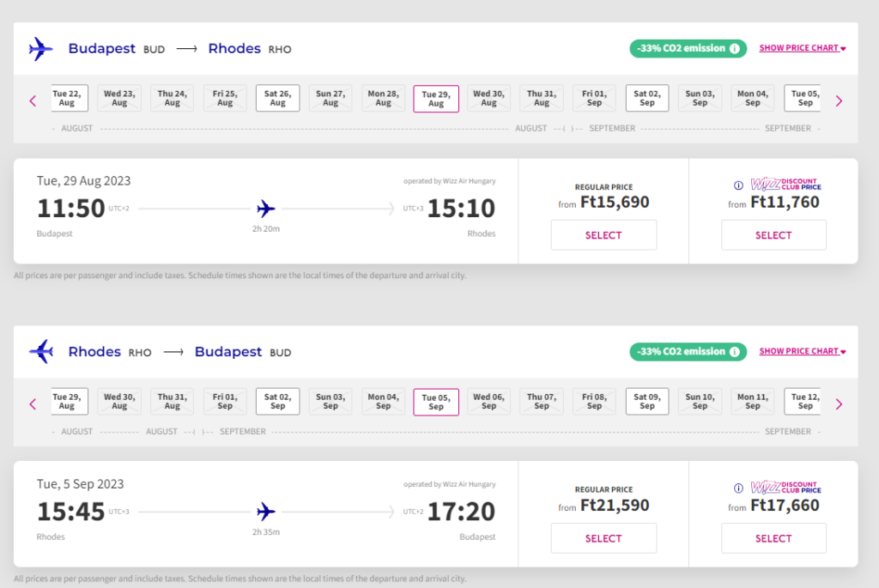Click the CO2 emission info icon for the return flight
879x588 pixels.
coord(734,352)
